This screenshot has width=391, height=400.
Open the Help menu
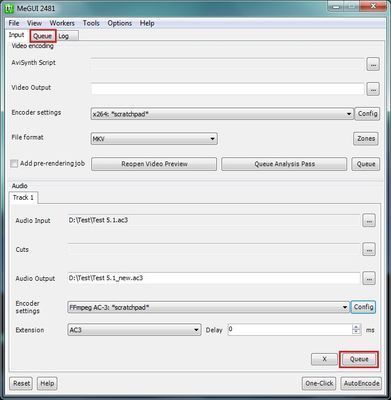click(x=147, y=23)
